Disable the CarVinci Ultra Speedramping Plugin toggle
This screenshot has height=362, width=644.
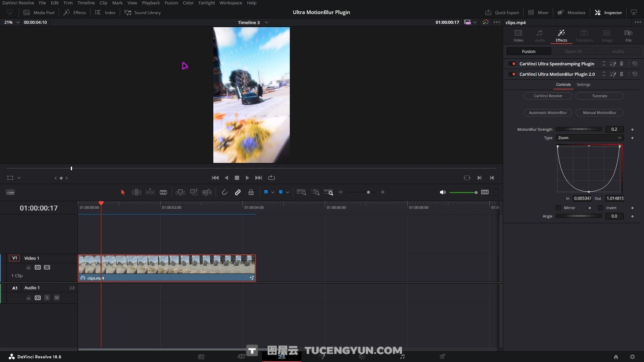point(512,64)
